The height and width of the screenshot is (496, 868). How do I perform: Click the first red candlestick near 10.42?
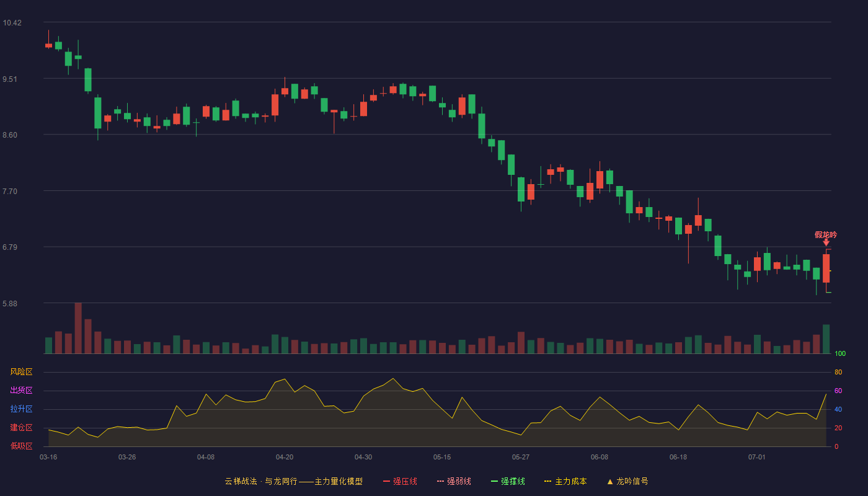(x=48, y=45)
